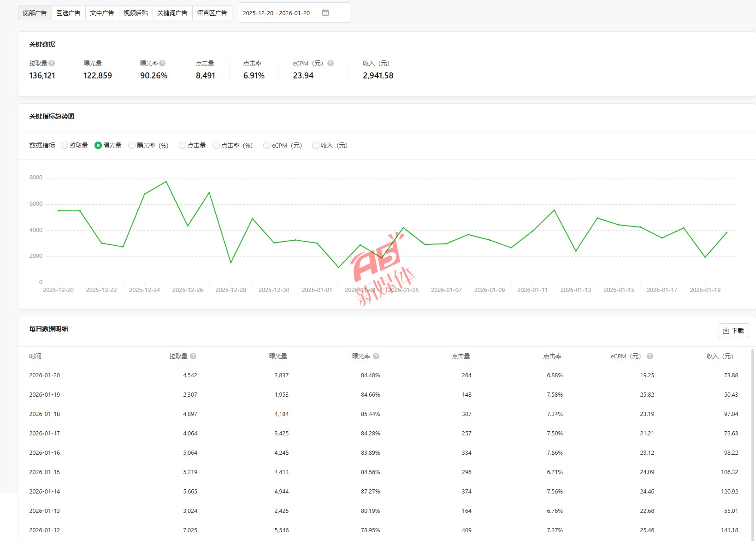Switch to the 互选广告 tab
The height and width of the screenshot is (541, 756).
pyautogui.click(x=68, y=13)
